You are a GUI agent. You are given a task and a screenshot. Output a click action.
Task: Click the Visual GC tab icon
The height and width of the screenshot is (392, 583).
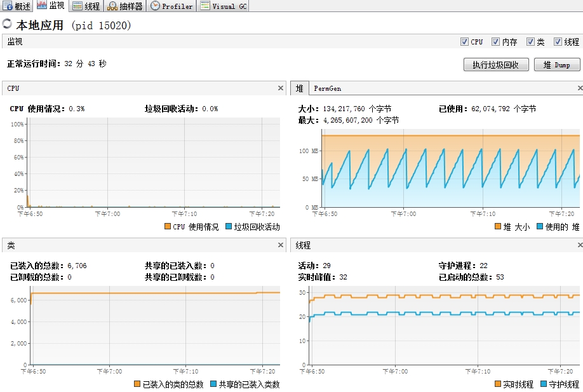(205, 6)
